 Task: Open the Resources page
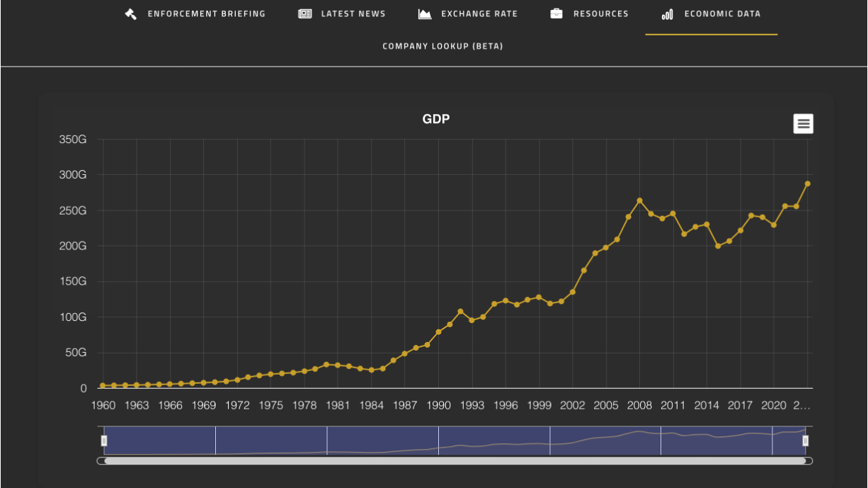[x=600, y=14]
